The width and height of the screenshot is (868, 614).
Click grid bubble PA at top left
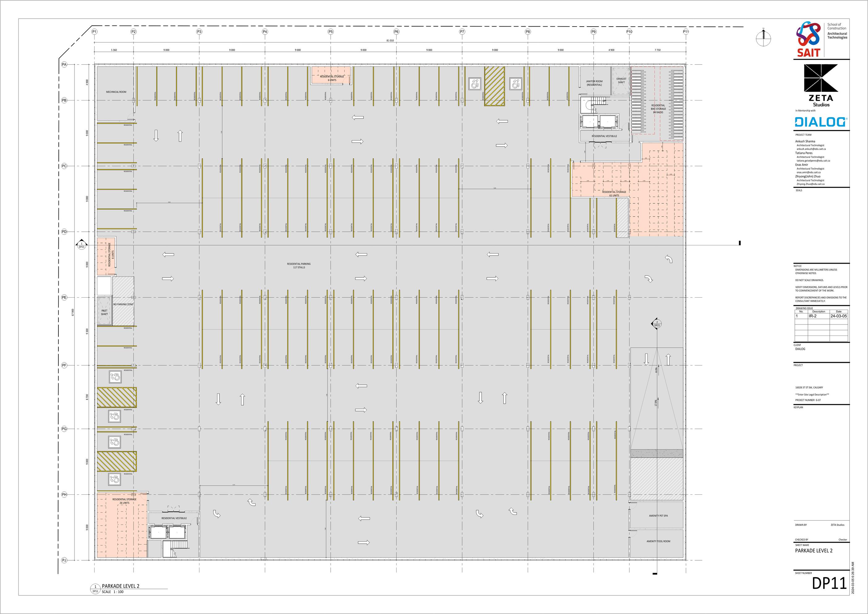point(64,65)
